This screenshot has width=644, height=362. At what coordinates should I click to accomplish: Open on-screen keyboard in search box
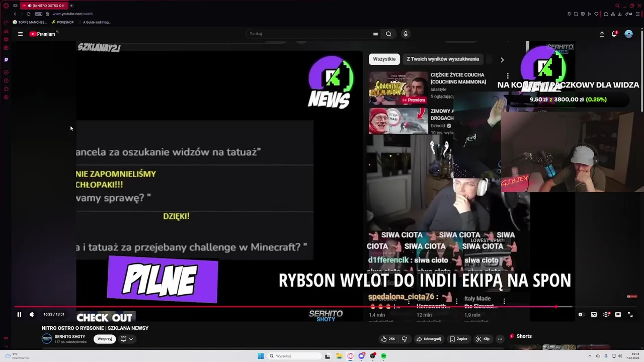click(x=375, y=34)
